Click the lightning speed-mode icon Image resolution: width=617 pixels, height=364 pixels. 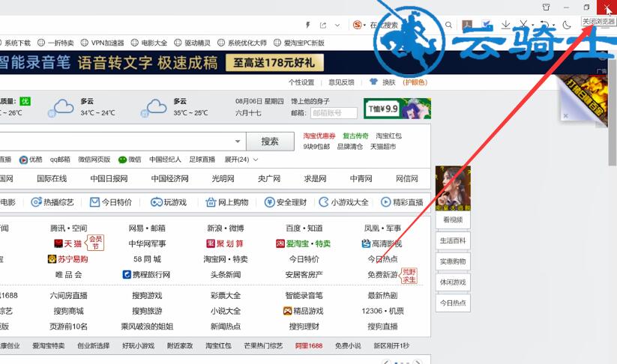pos(308,25)
